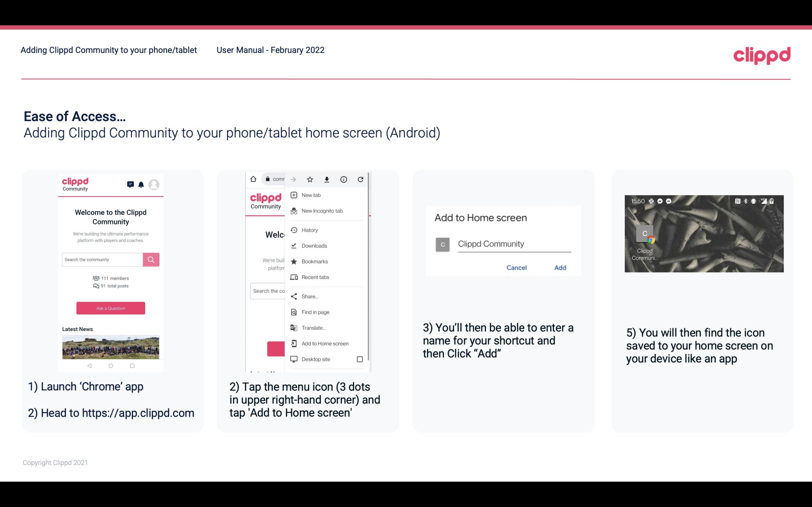
Task: Click the New Incognito tab menu option
Action: coord(322,211)
